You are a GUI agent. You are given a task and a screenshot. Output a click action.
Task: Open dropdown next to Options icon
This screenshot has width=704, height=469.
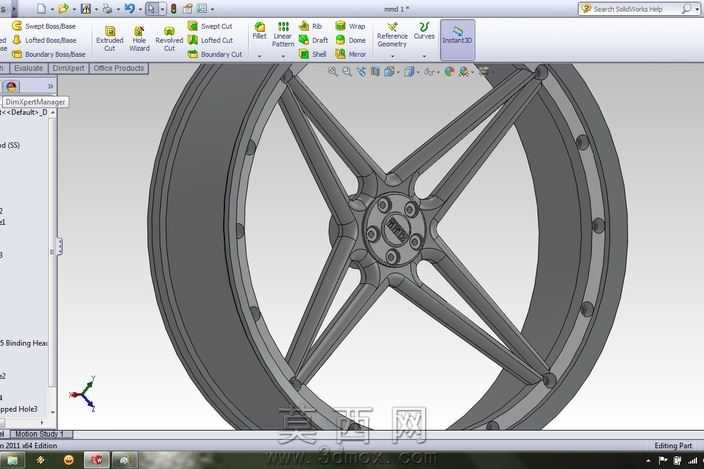pos(212,9)
